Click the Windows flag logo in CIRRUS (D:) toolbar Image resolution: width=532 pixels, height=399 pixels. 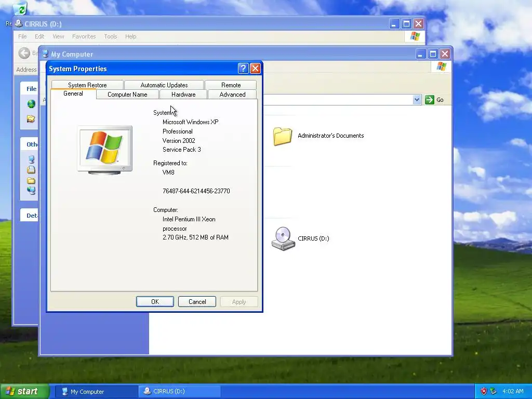415,36
